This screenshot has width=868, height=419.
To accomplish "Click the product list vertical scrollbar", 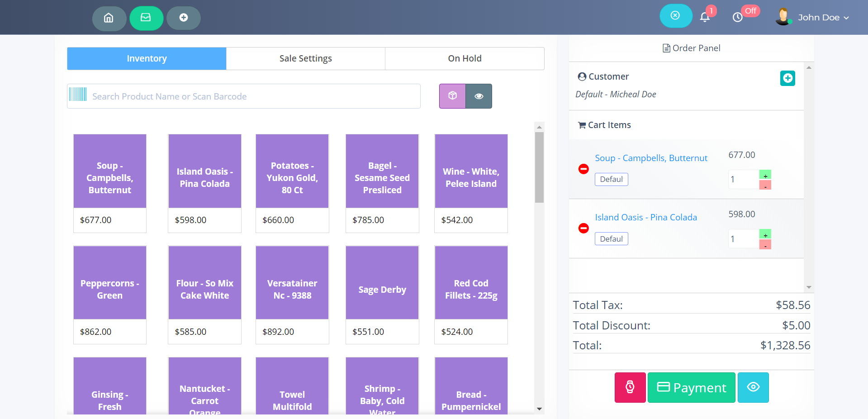I will (539, 167).
